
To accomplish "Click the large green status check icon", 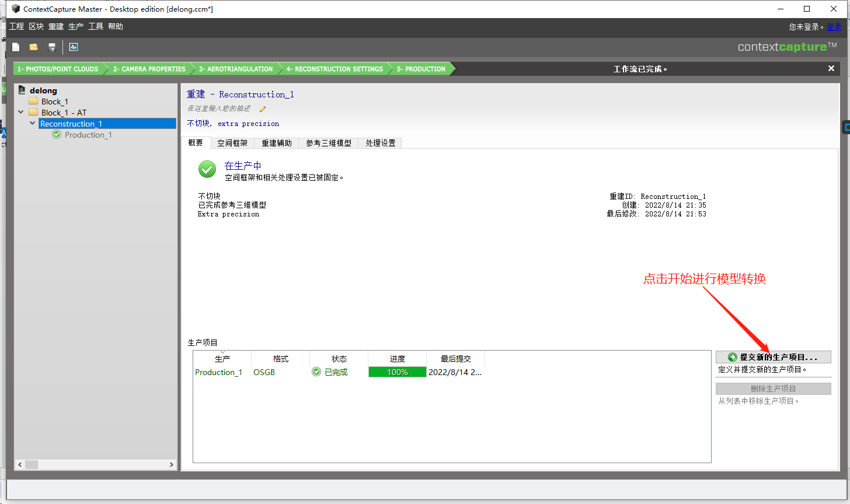I will pos(207,170).
